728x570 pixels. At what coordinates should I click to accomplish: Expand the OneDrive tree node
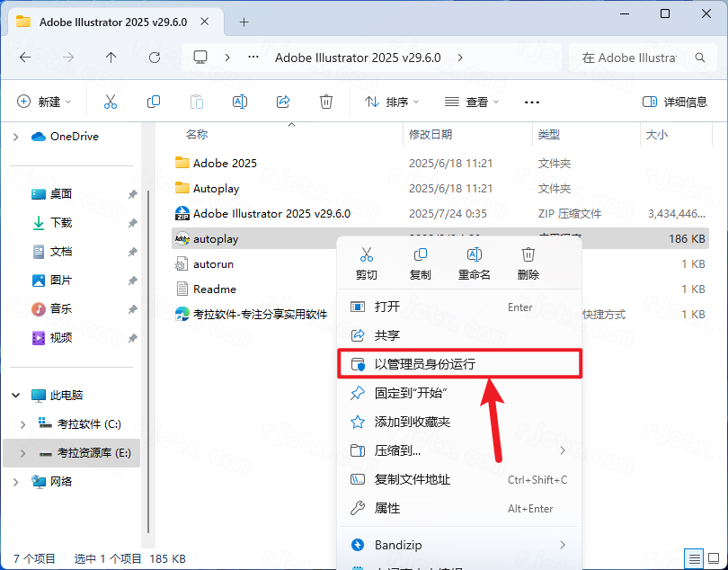pos(16,137)
